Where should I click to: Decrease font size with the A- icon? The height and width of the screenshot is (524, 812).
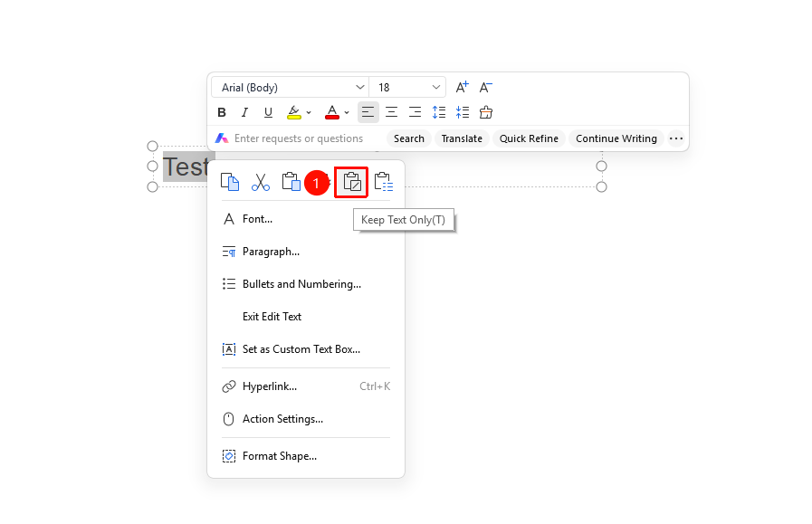(x=485, y=87)
